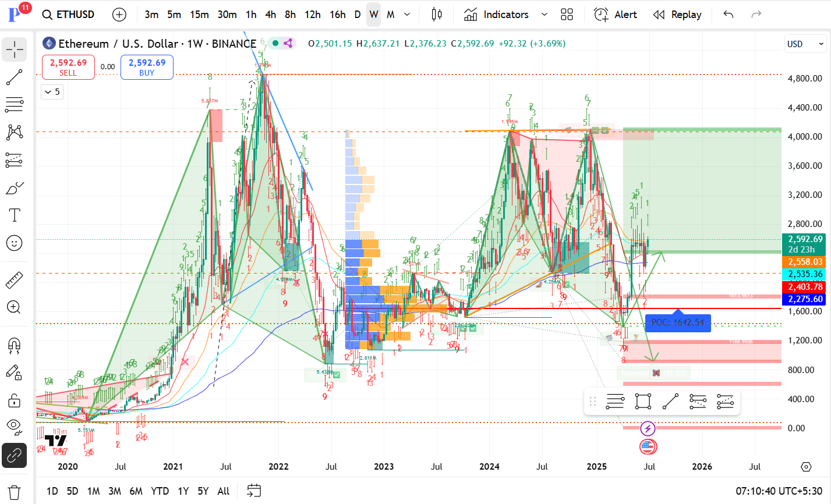Open the USD currency dropdown
The width and height of the screenshot is (831, 504).
805,44
